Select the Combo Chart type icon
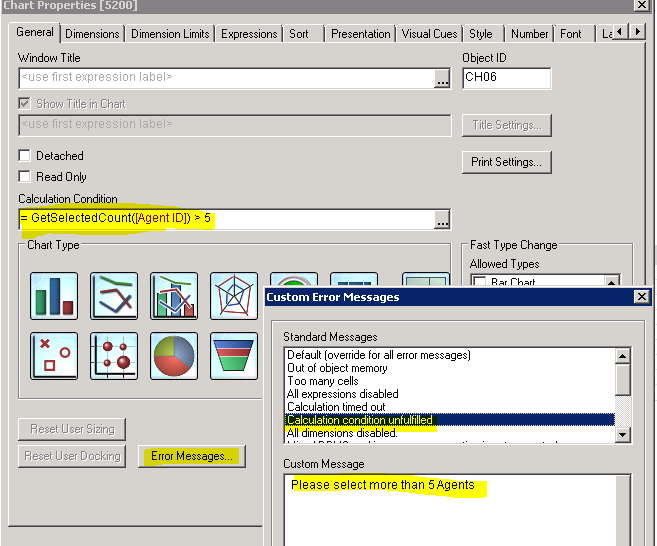Screen dimensions: 657x546 (174, 296)
